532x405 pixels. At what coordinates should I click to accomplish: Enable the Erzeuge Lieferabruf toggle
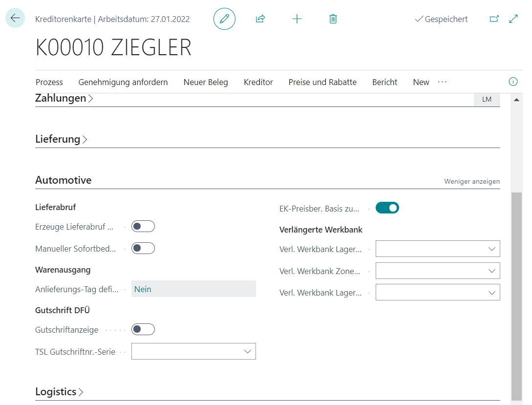pyautogui.click(x=143, y=226)
